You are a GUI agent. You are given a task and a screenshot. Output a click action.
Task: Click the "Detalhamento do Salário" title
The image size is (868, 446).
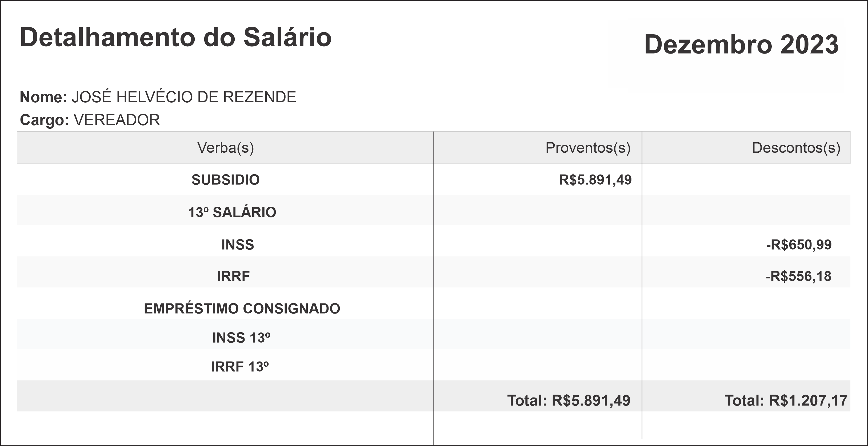(175, 37)
